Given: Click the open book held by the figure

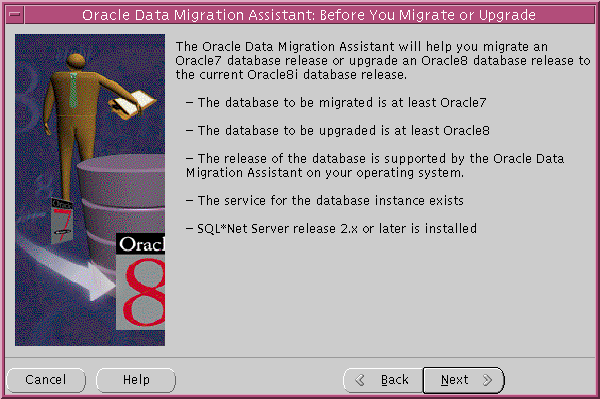Looking at the screenshot, I should [132, 103].
